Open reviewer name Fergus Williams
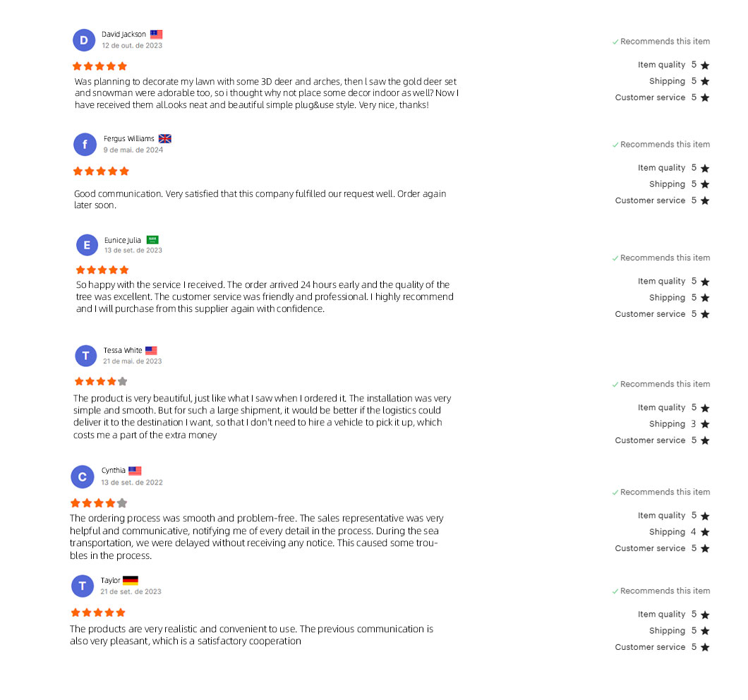The width and height of the screenshot is (748, 700). coord(129,138)
